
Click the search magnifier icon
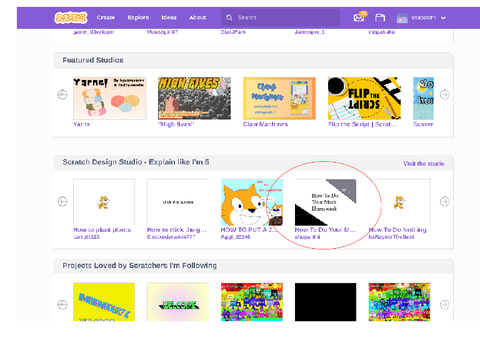229,17
